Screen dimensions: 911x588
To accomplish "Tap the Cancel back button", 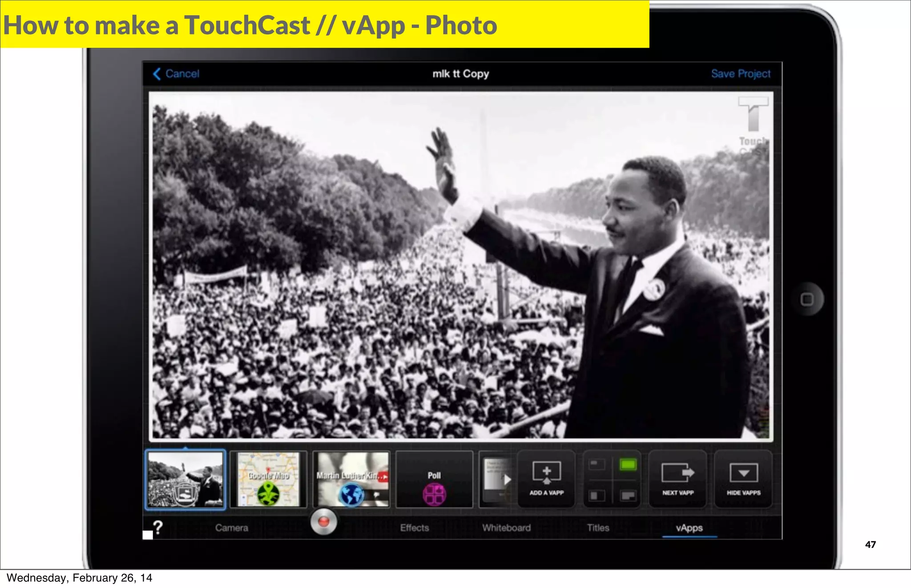I will (x=176, y=74).
